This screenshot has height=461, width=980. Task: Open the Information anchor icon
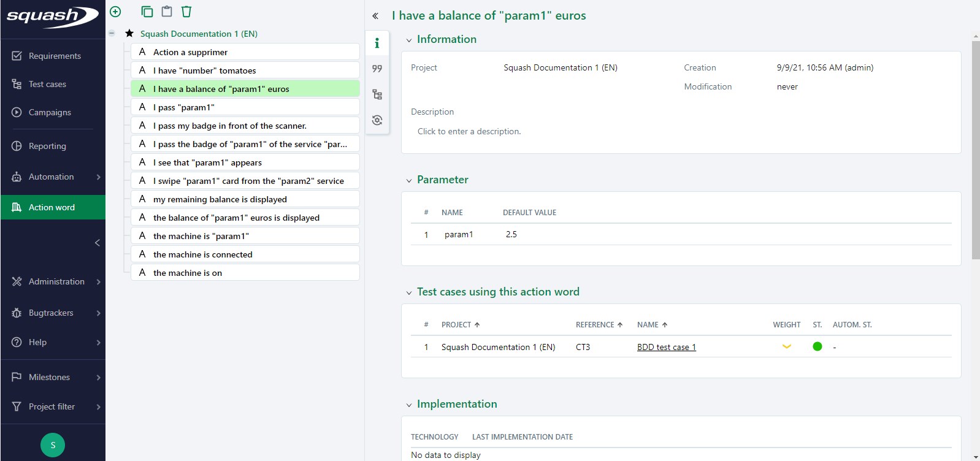(377, 43)
